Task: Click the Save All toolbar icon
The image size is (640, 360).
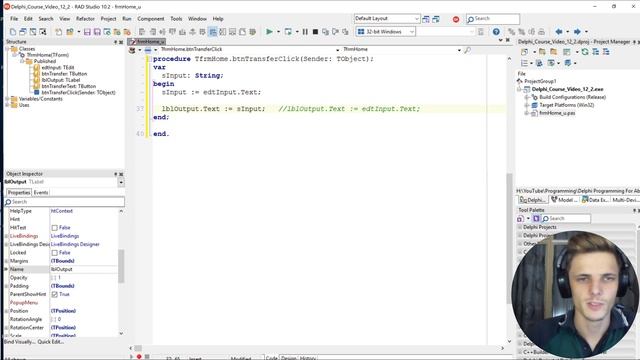Action: (x=97, y=31)
